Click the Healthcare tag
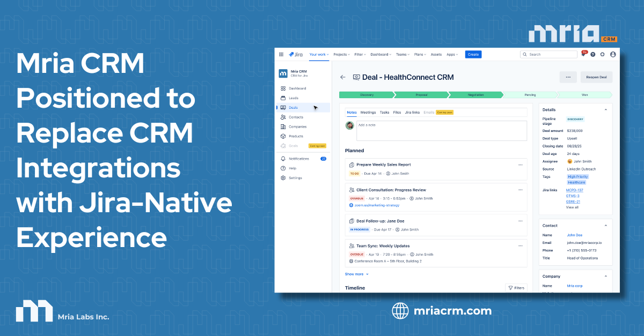The width and height of the screenshot is (644, 336). [576, 183]
